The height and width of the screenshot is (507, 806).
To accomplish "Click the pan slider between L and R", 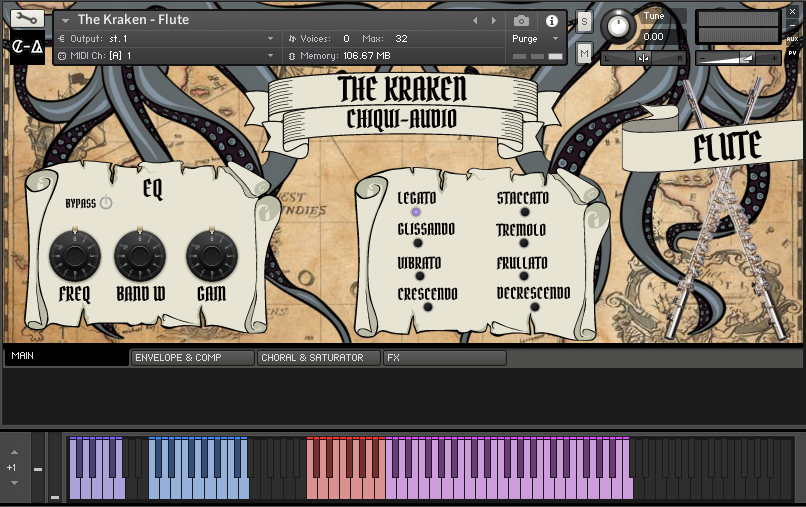I will [x=643, y=58].
